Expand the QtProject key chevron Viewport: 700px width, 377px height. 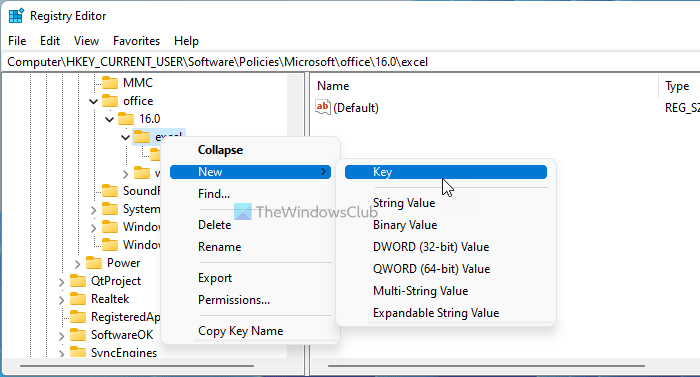tap(61, 281)
